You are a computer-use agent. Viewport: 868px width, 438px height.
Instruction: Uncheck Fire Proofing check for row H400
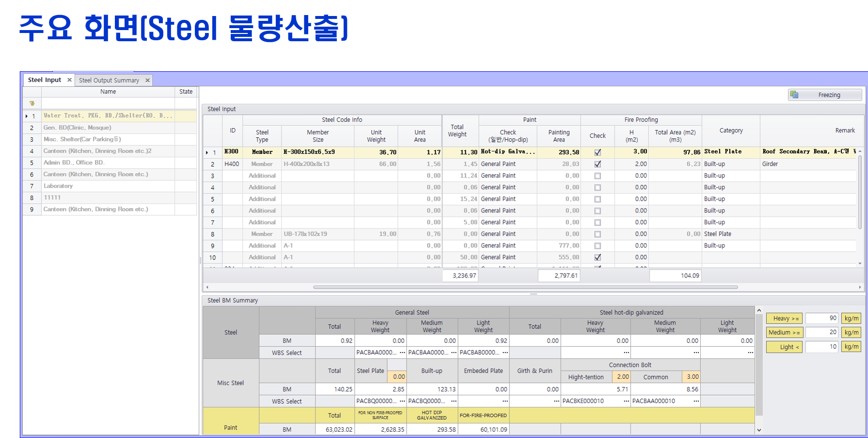click(x=598, y=164)
